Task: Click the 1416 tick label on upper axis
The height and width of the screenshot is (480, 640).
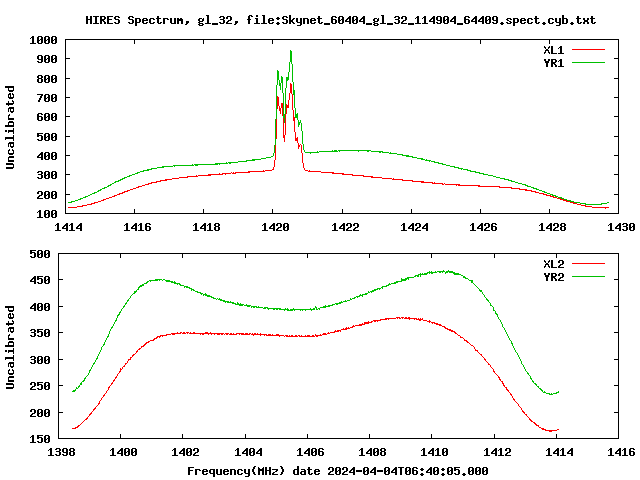Action: tap(137, 227)
